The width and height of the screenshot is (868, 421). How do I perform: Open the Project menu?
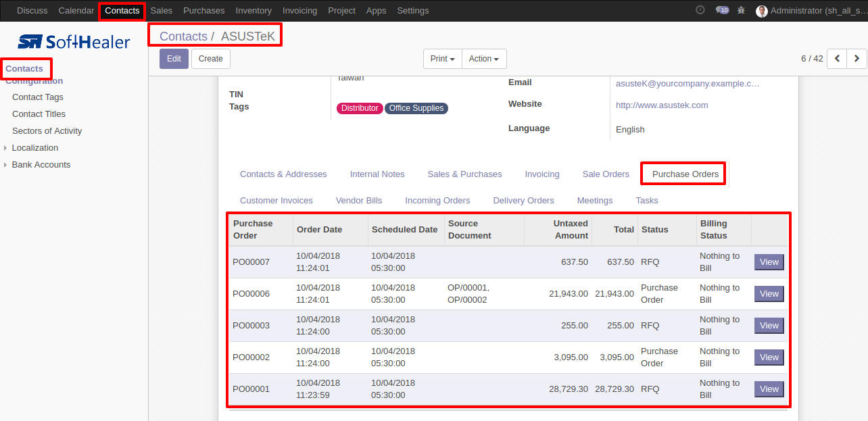pos(341,11)
